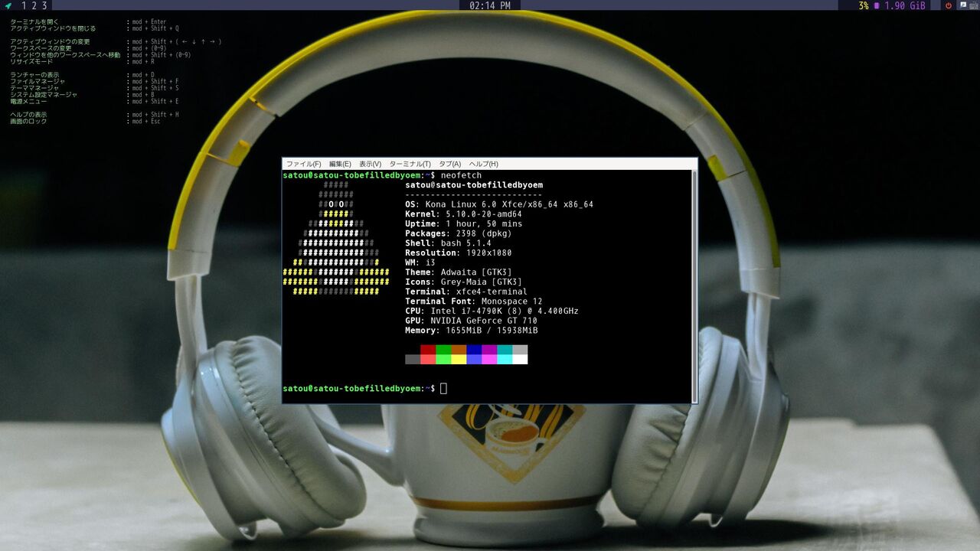This screenshot has width=980, height=551.
Task: Open the タブ(A) menu
Action: click(x=450, y=164)
